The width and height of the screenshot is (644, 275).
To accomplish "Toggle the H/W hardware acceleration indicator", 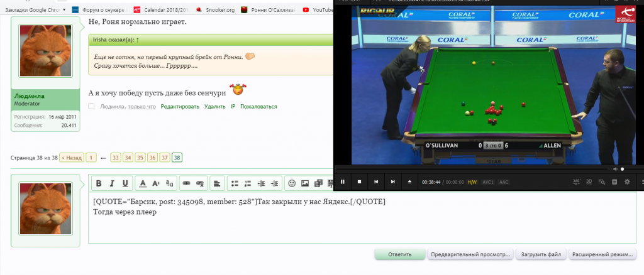I will pos(472,182).
